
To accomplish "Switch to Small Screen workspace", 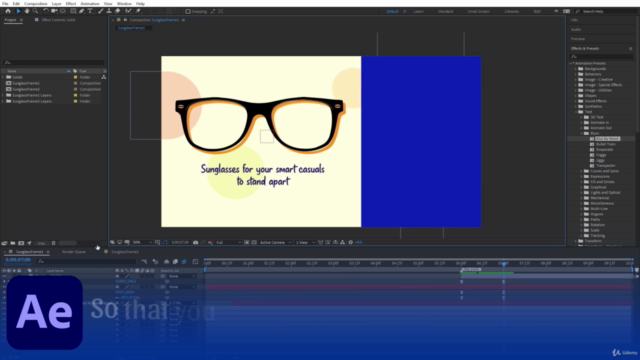I will 478,11.
